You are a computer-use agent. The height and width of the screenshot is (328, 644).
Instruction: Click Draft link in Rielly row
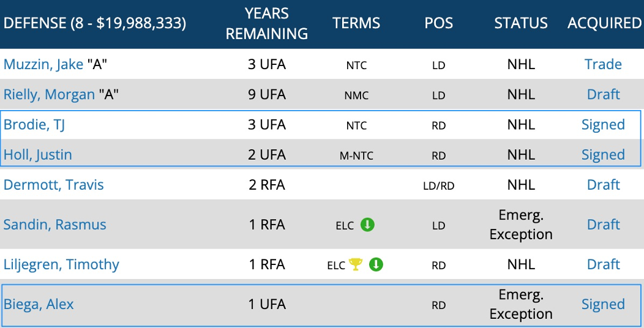[603, 94]
